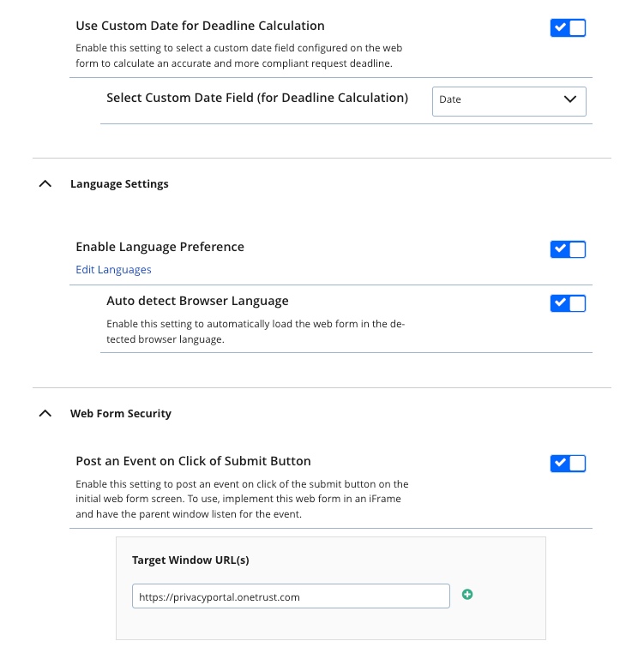Open the Edit Languages link
644x653 pixels.
(x=113, y=270)
